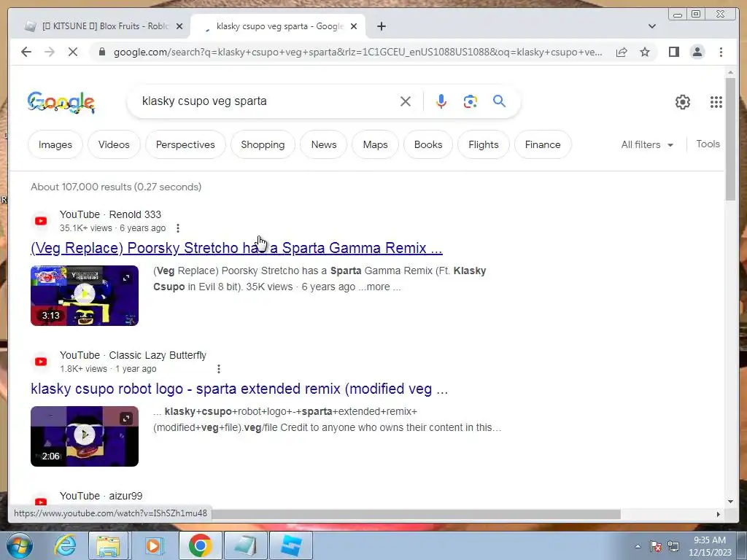Open new tab with plus button
747x560 pixels.
click(x=381, y=26)
